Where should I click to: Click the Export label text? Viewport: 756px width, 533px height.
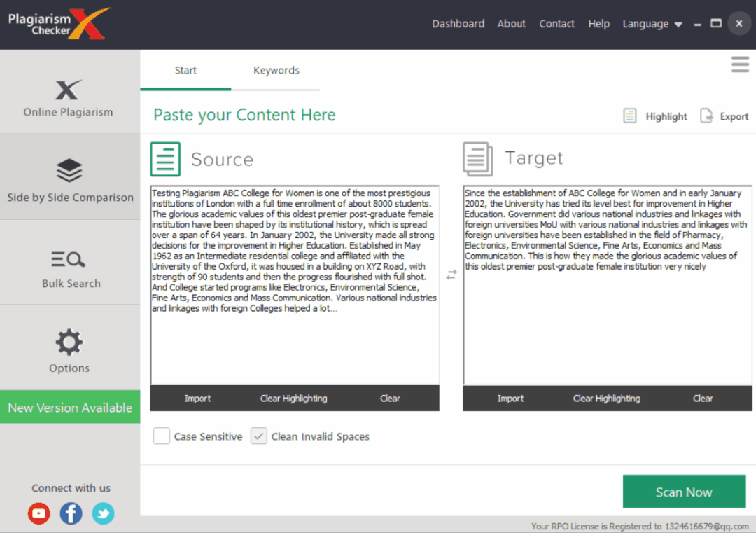[734, 116]
